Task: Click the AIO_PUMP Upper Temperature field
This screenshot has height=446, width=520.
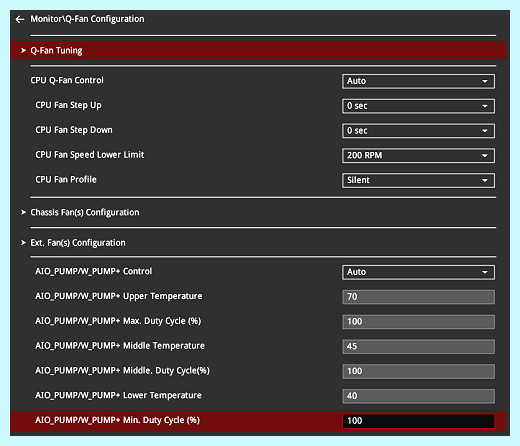Action: coord(418,297)
